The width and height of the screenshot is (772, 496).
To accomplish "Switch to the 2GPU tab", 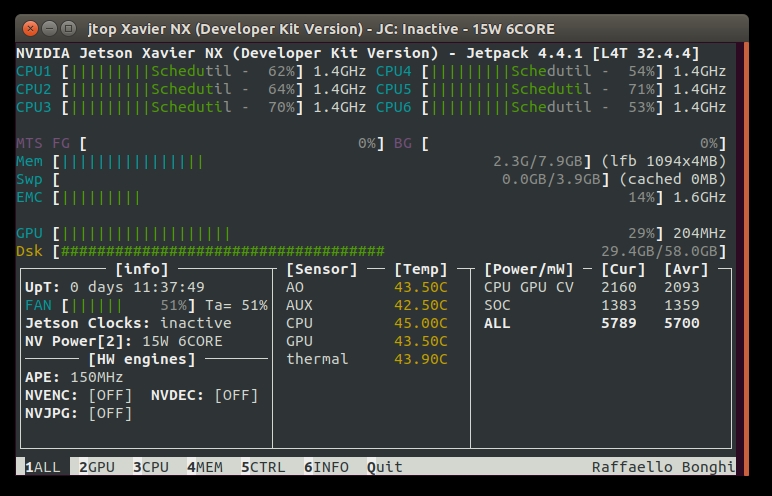I will 97,467.
